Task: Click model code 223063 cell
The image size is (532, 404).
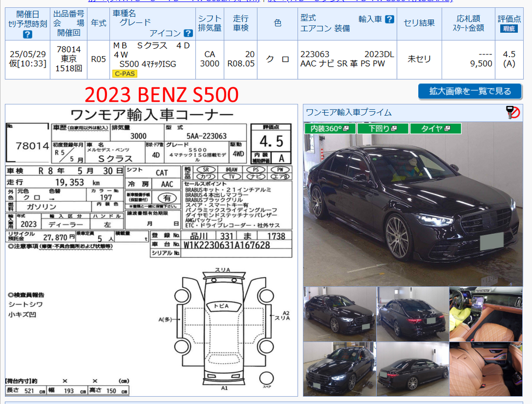Action: point(315,55)
